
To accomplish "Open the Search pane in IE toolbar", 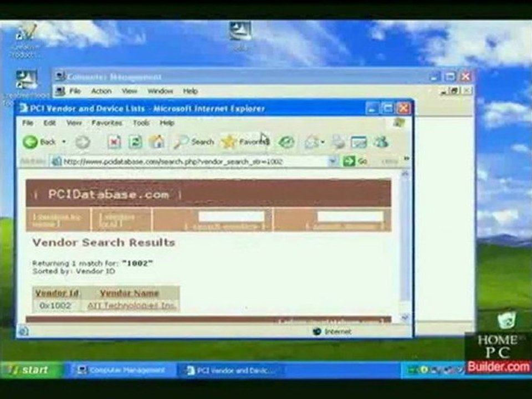I will pyautogui.click(x=194, y=142).
